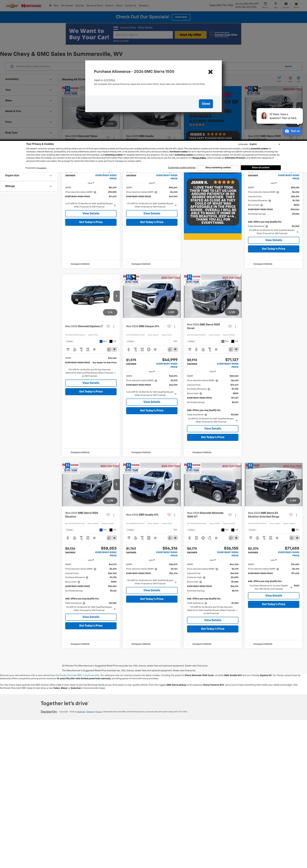
Task: Close the Purchase Allowance dialog with X
Action: coord(210,72)
